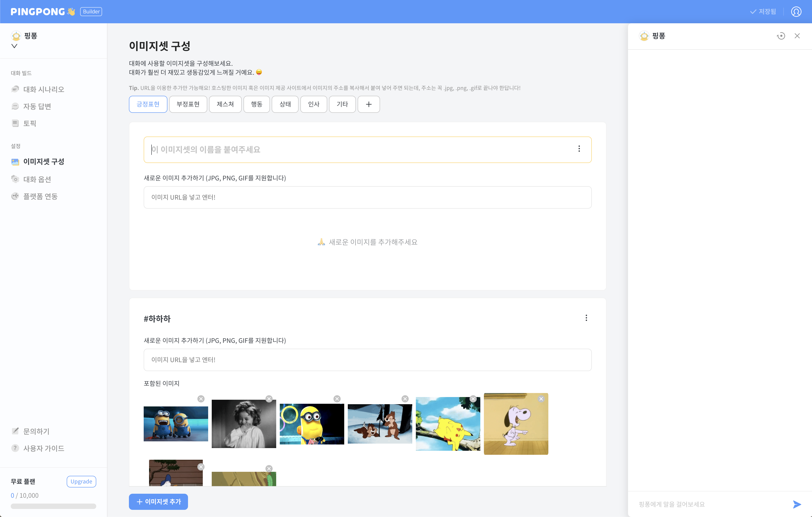
Task: Remove the single Minion with bubble image
Action: [x=337, y=399]
